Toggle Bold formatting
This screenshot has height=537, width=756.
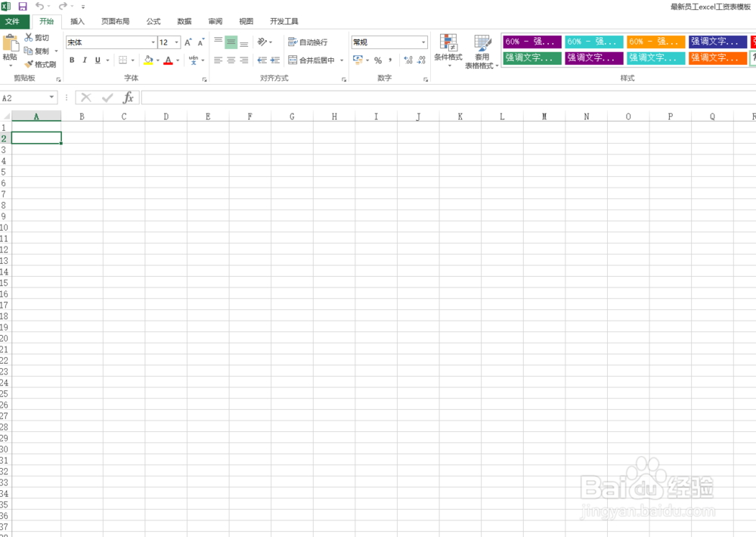point(72,61)
